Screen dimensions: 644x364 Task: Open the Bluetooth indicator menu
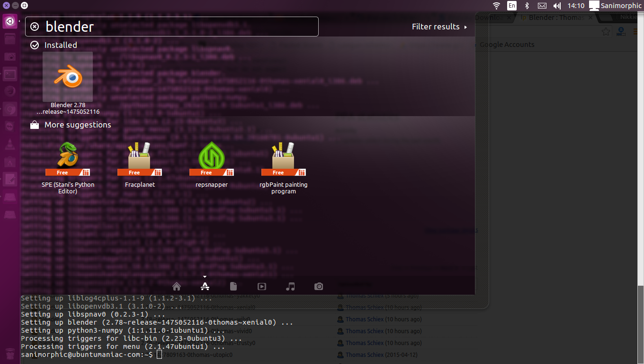pyautogui.click(x=527, y=6)
